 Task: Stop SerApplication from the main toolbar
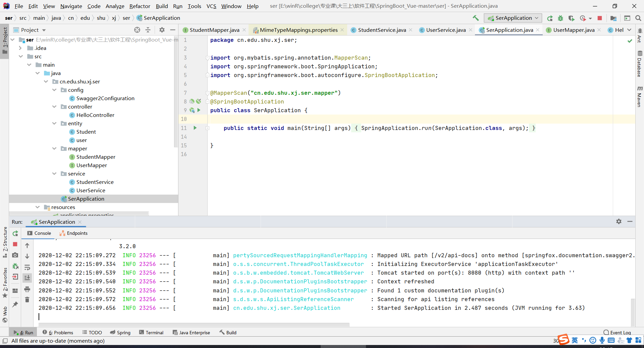click(x=600, y=18)
